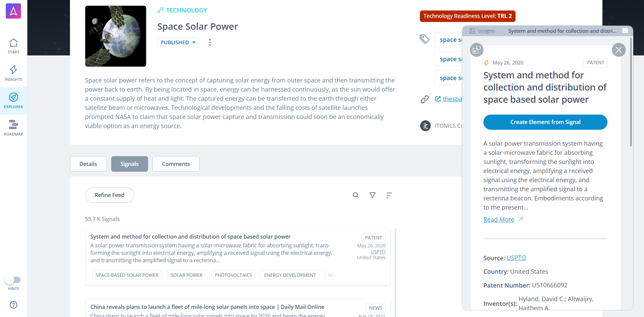Minimize the Insights signal panel
The height and width of the screenshot is (317, 644).
pyautogui.click(x=625, y=31)
